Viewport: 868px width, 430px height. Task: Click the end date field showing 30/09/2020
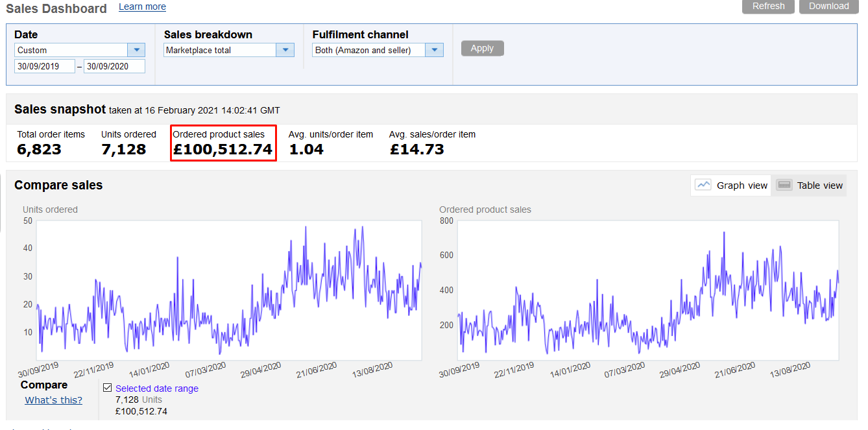pos(114,66)
